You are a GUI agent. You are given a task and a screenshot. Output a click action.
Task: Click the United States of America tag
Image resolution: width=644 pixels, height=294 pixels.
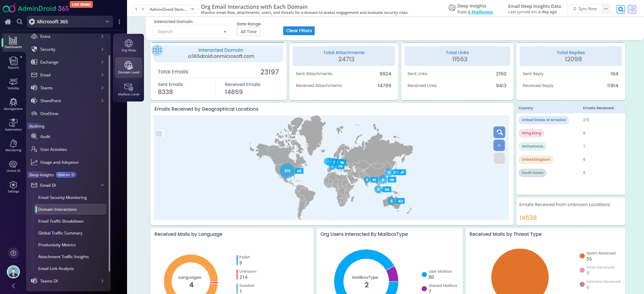pyautogui.click(x=543, y=120)
